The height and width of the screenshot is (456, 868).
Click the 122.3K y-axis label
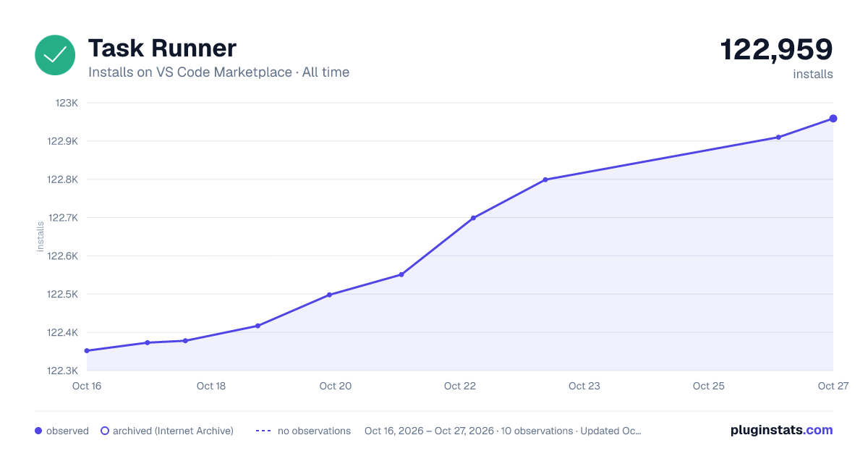pos(63,371)
